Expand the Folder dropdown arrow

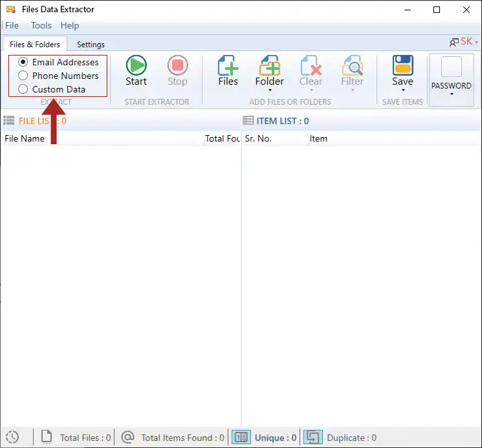pyautogui.click(x=270, y=91)
